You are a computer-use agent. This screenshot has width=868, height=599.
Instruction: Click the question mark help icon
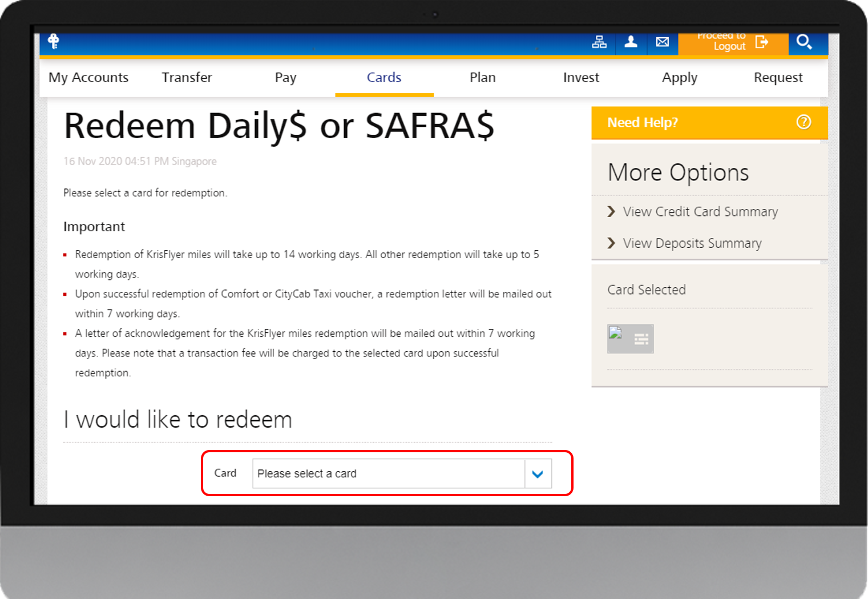coord(804,122)
